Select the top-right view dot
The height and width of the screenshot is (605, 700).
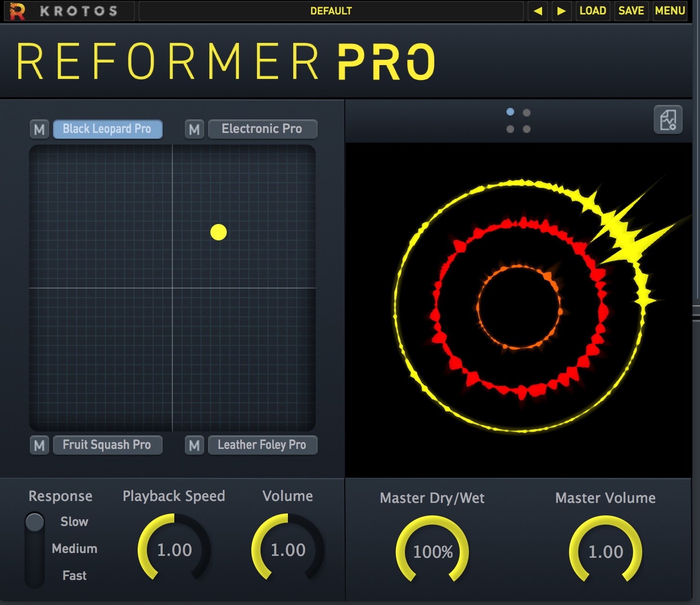point(527,113)
